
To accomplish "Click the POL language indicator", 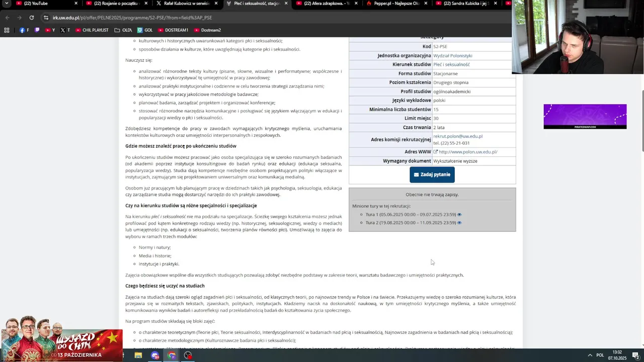I will (600, 355).
